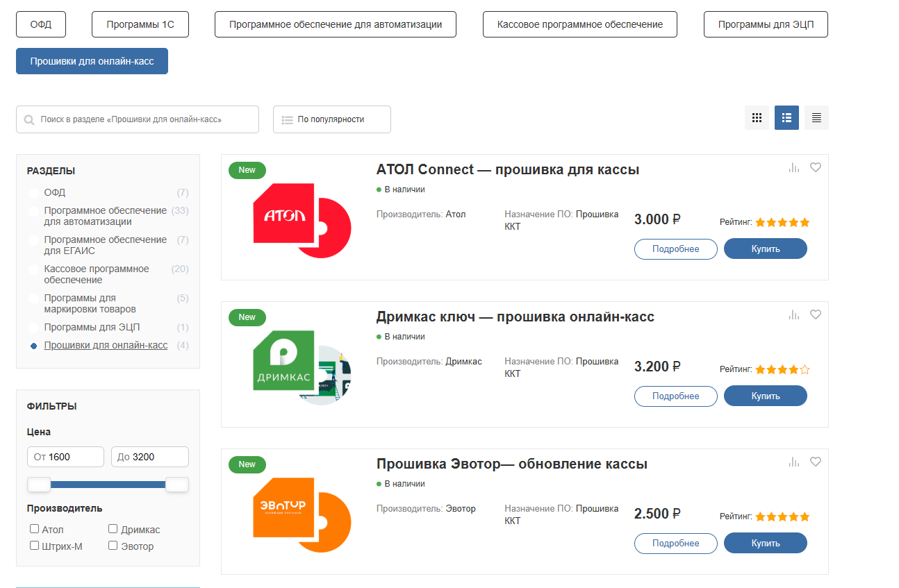
Task: Click АТОЛ red product logo
Action: 302,221
